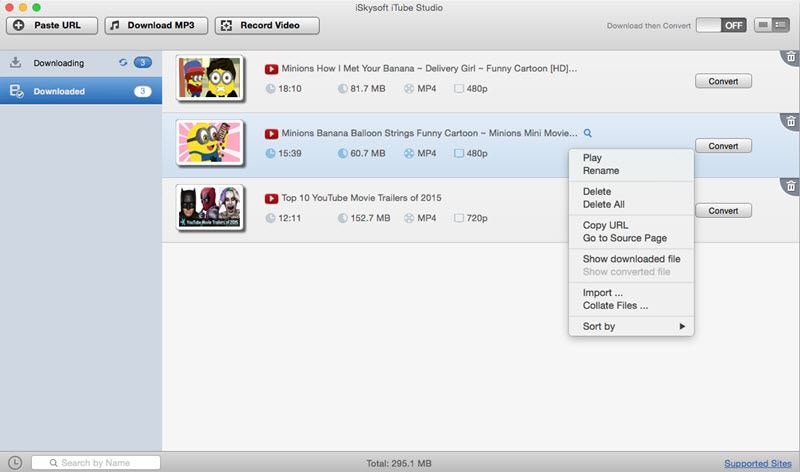Screen dimensions: 800x472
Task: Click the magnifier icon after the Balloon Strings title
Action: [588, 133]
